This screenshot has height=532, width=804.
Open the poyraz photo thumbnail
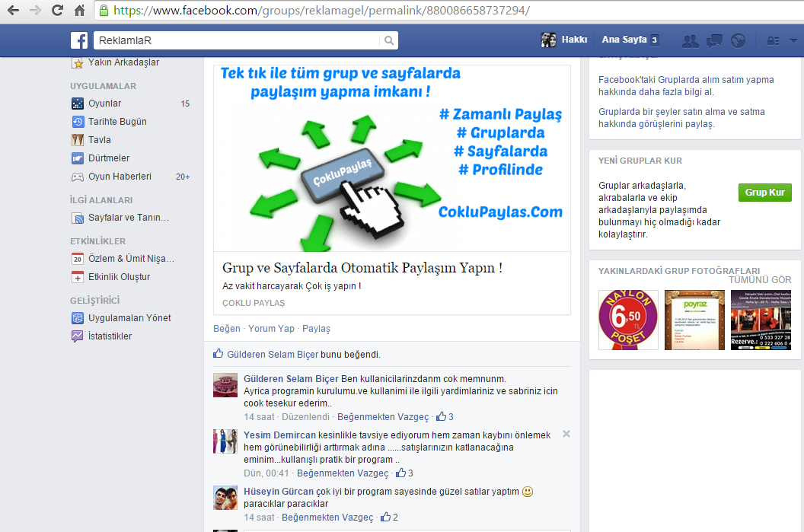click(694, 320)
